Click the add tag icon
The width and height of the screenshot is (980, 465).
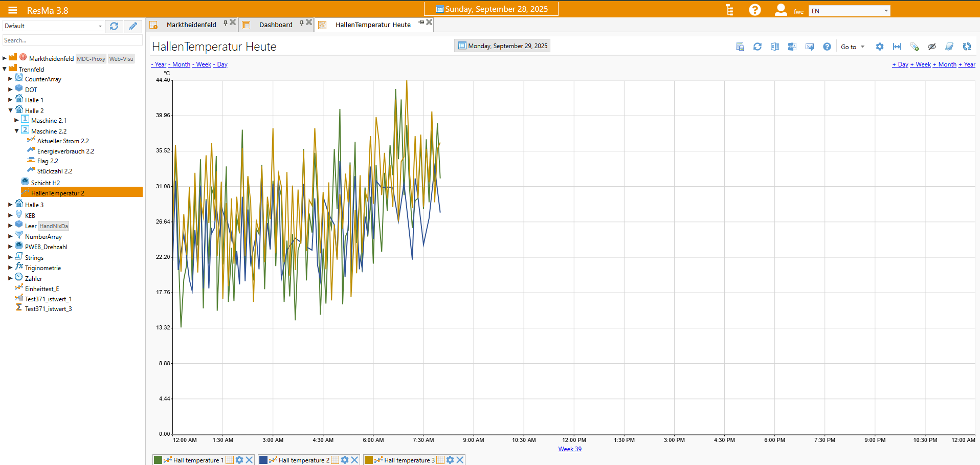point(915,47)
